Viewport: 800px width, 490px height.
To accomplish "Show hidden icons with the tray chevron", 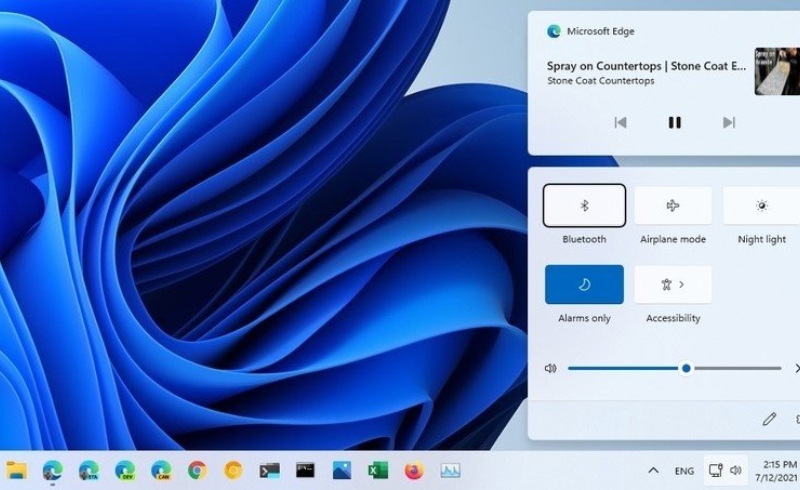I will pyautogui.click(x=653, y=470).
